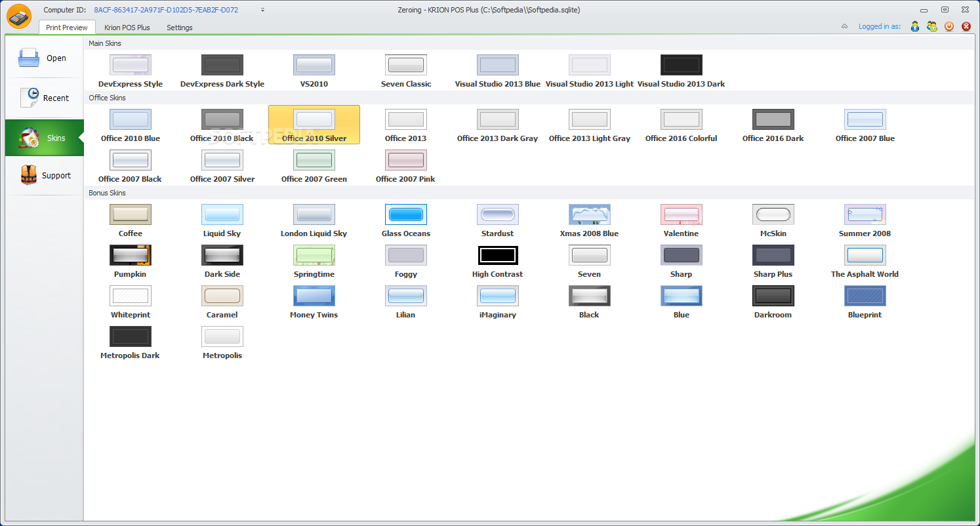
Task: Choose the Office 2016 Colorful skin
Action: (682, 125)
